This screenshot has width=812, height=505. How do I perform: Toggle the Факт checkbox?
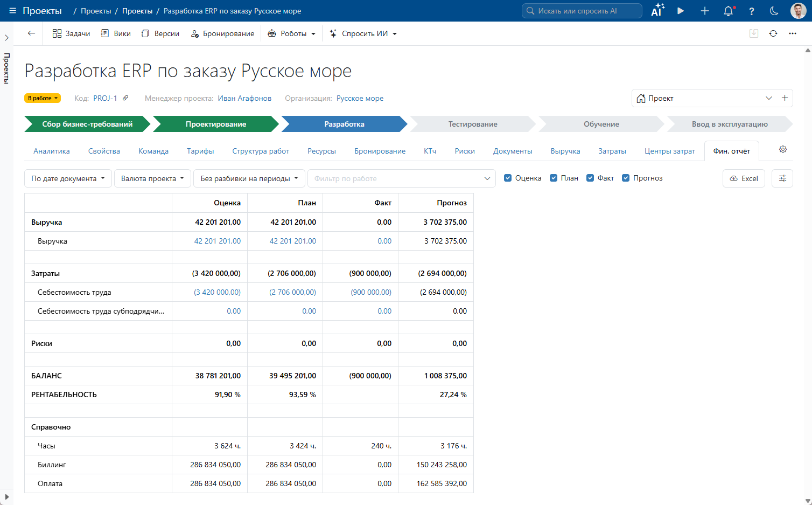point(590,178)
